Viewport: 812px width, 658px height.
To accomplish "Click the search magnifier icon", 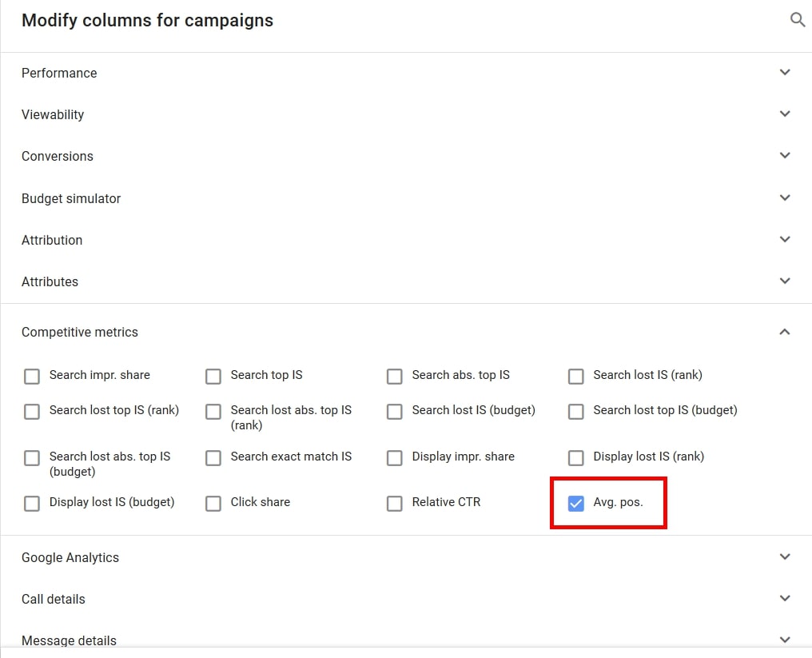I will click(x=797, y=20).
